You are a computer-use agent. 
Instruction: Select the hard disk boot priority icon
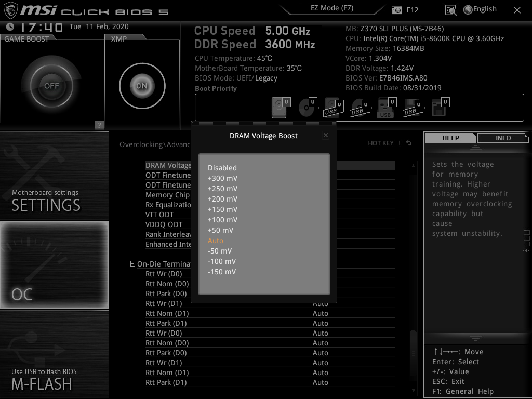281,108
